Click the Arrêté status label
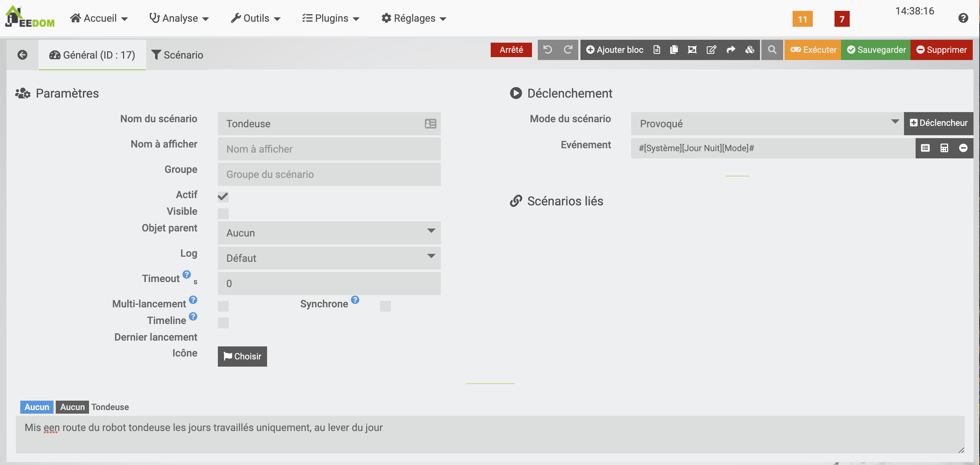The image size is (980, 465). [x=511, y=50]
